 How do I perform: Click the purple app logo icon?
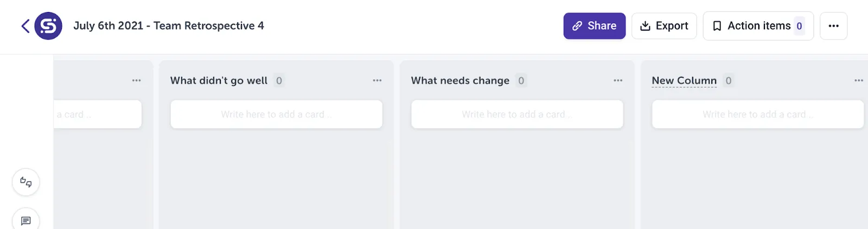[48, 26]
